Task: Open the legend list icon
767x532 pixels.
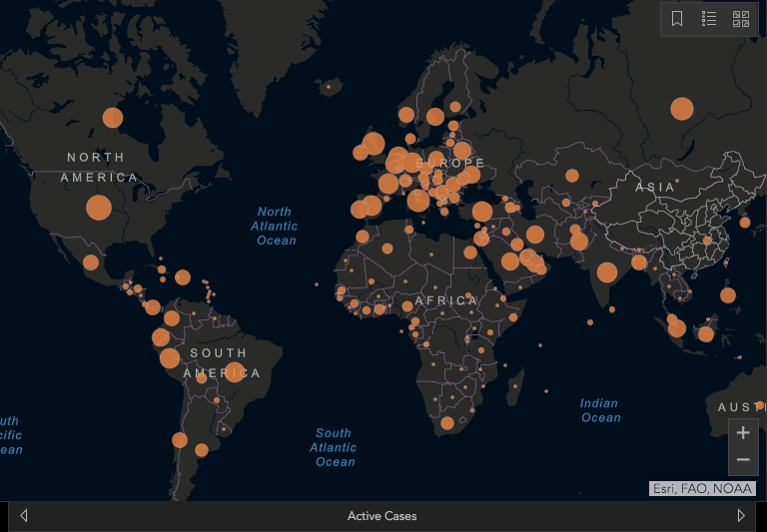Action: (x=709, y=19)
